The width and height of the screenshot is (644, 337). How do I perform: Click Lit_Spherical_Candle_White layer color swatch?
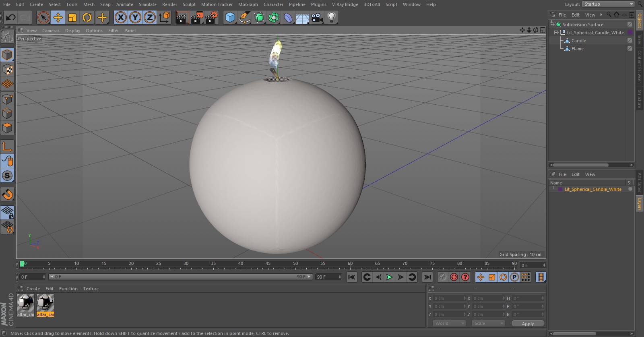(x=560, y=189)
